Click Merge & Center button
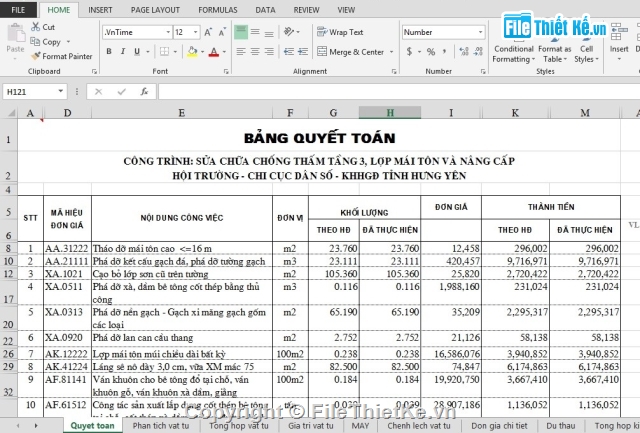Image resolution: width=640 pixels, height=433 pixels. click(351, 52)
